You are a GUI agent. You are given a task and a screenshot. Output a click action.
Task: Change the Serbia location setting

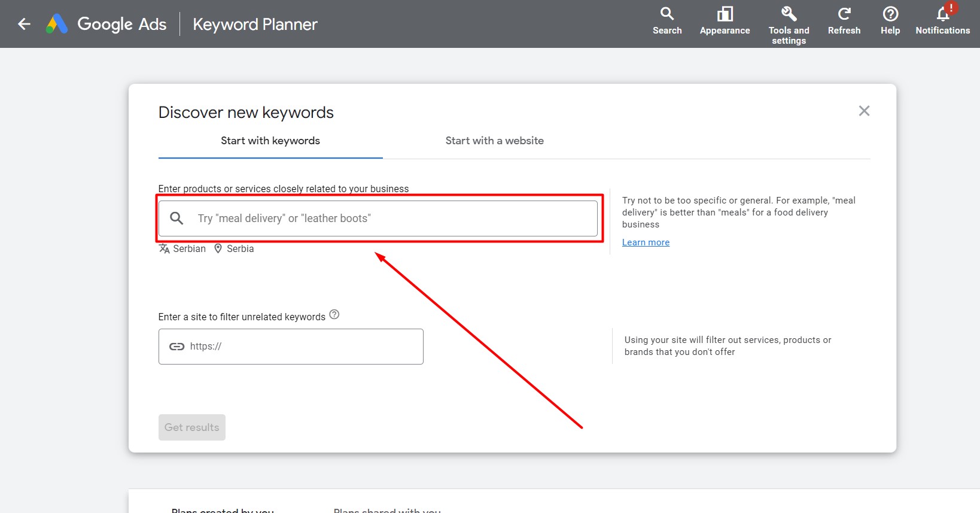(x=234, y=248)
